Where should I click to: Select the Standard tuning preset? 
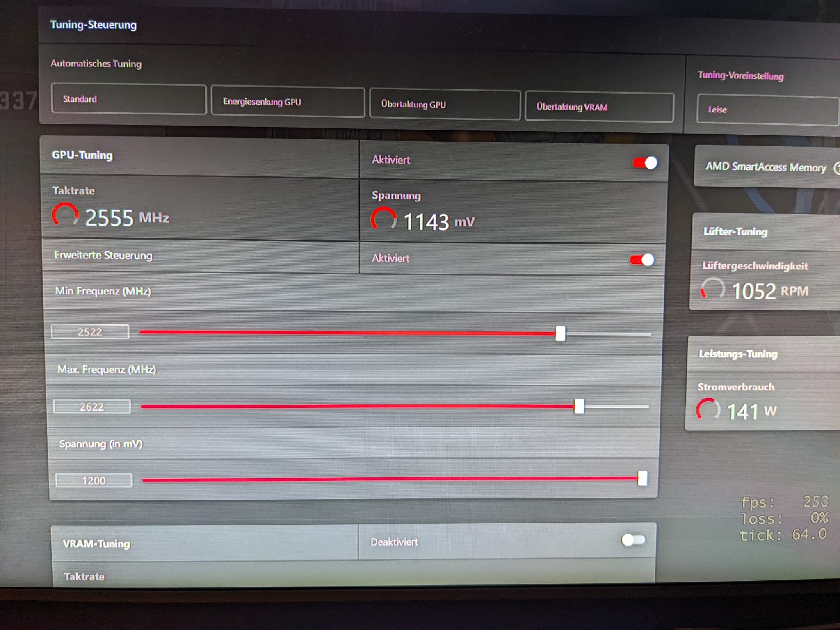[x=128, y=99]
